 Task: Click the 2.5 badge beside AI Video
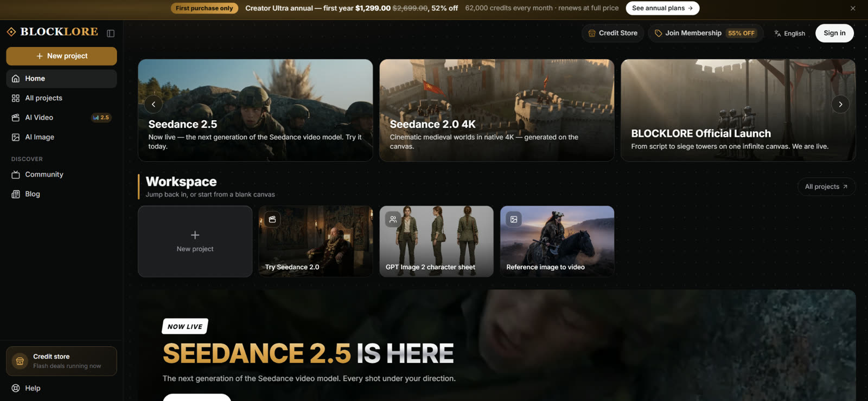[101, 118]
